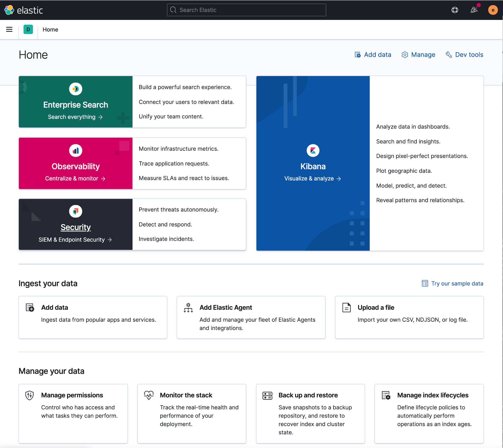503x448 pixels.
Task: Click the Manage button
Action: point(418,54)
